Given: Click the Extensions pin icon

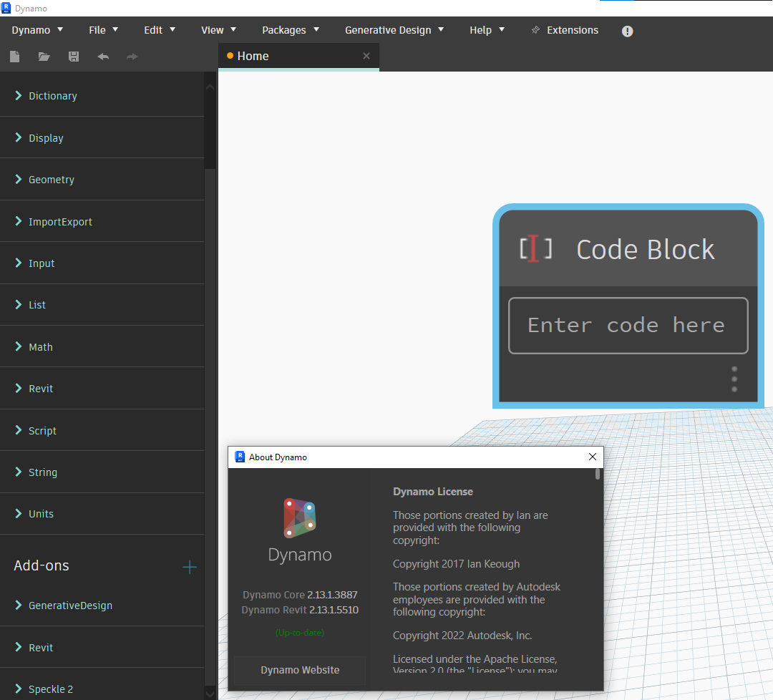Looking at the screenshot, I should [535, 30].
